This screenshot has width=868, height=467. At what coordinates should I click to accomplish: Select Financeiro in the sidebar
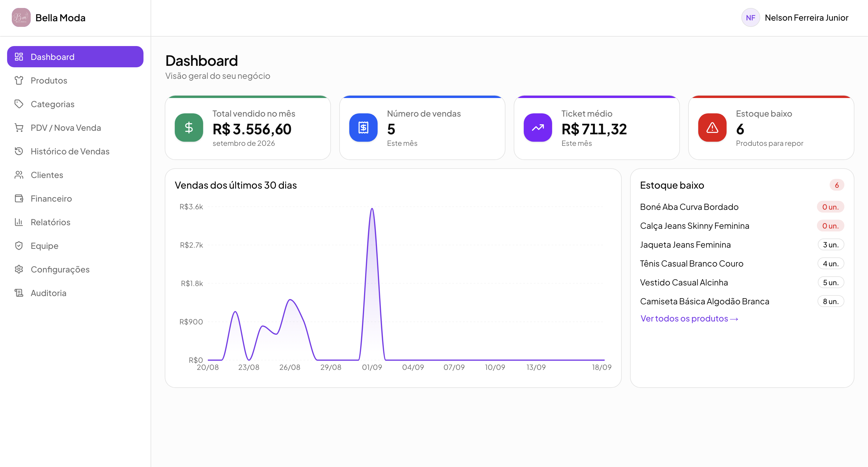(x=75, y=198)
